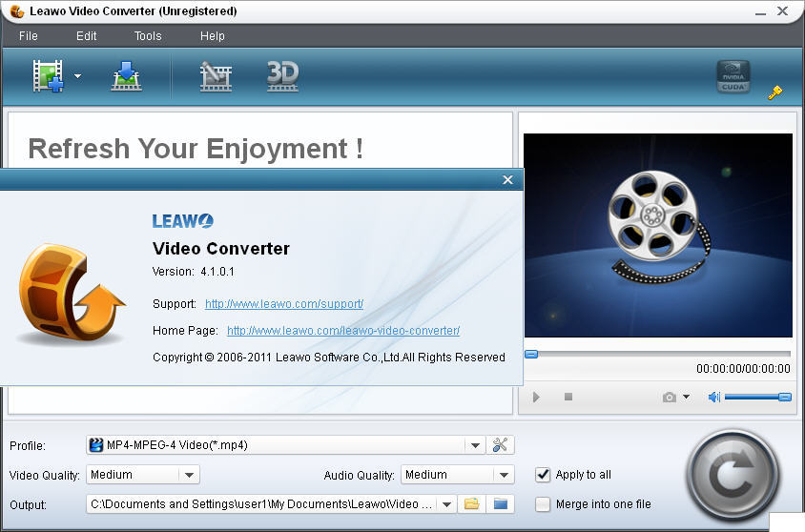Click the title bar app icon
This screenshot has height=532, width=805.
tap(17, 11)
